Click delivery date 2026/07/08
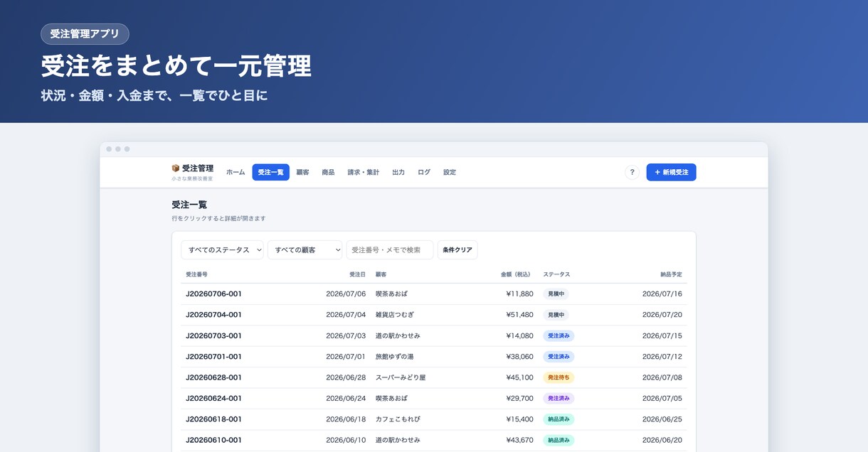This screenshot has height=452, width=868. pos(662,377)
